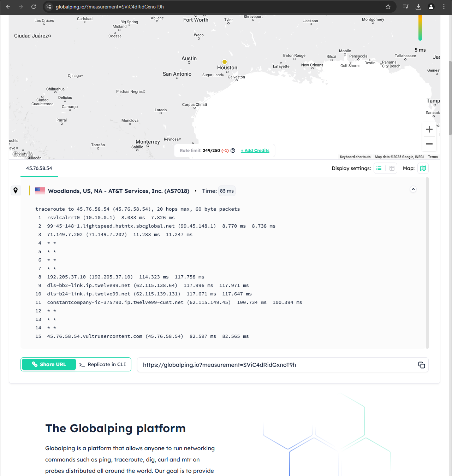Click hop 11 constantcompany-ic-375790 line

(169, 302)
